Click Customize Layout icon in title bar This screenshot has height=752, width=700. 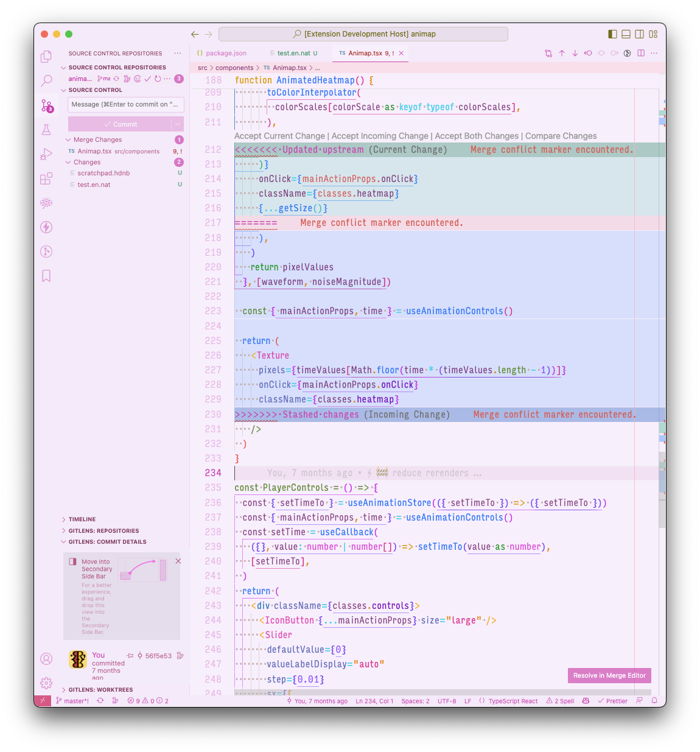tap(653, 34)
